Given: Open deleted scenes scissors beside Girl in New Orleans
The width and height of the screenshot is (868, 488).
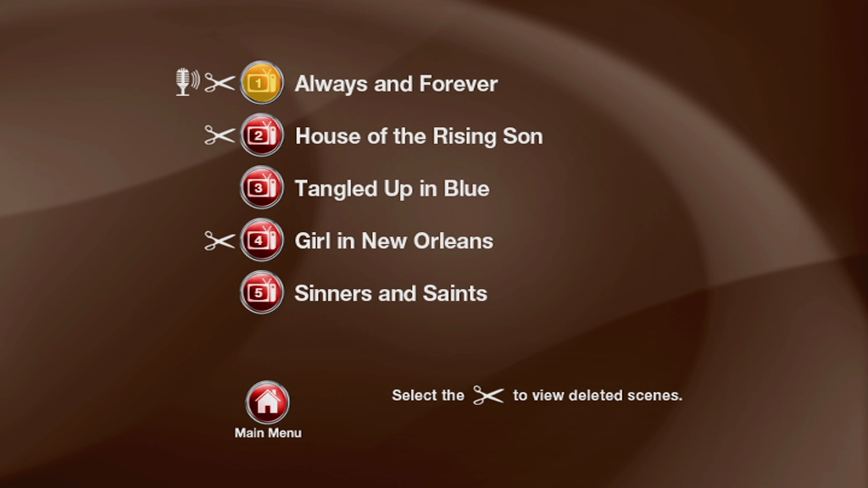Looking at the screenshot, I should click(x=220, y=240).
